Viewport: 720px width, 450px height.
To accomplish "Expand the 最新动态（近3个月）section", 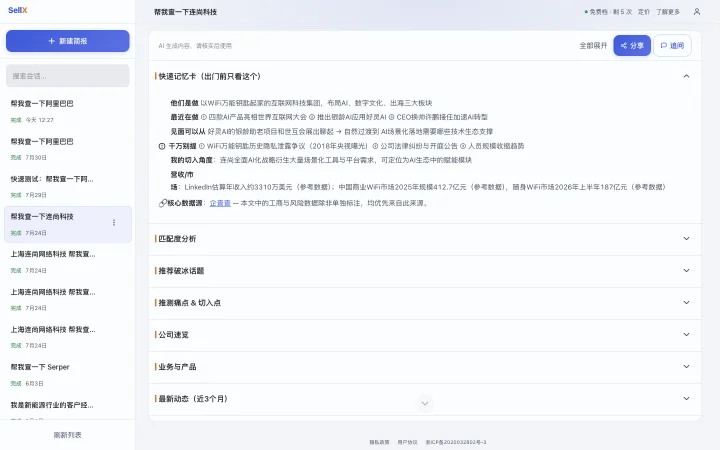I will [686, 399].
